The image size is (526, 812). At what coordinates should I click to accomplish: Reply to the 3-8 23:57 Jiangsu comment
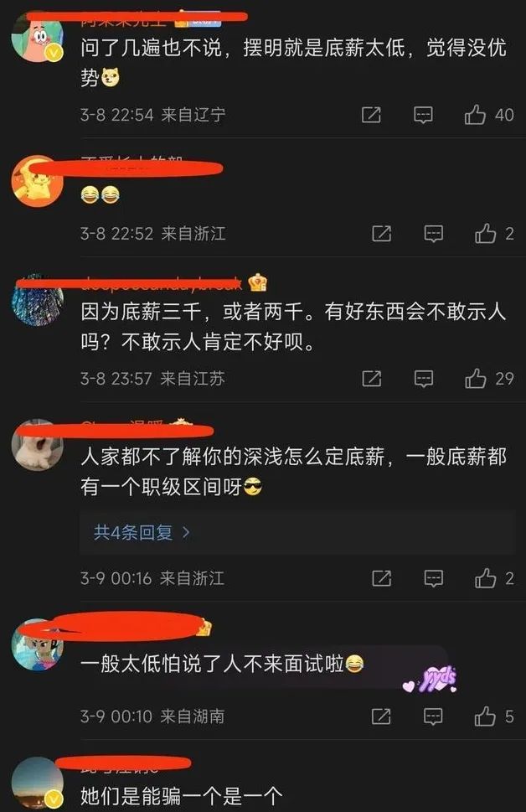(x=423, y=379)
